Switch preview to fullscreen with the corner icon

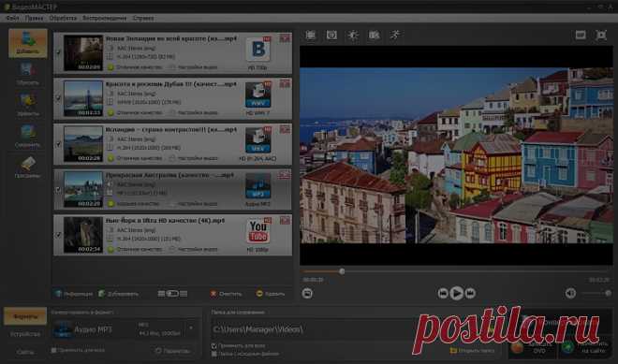pyautogui.click(x=601, y=35)
